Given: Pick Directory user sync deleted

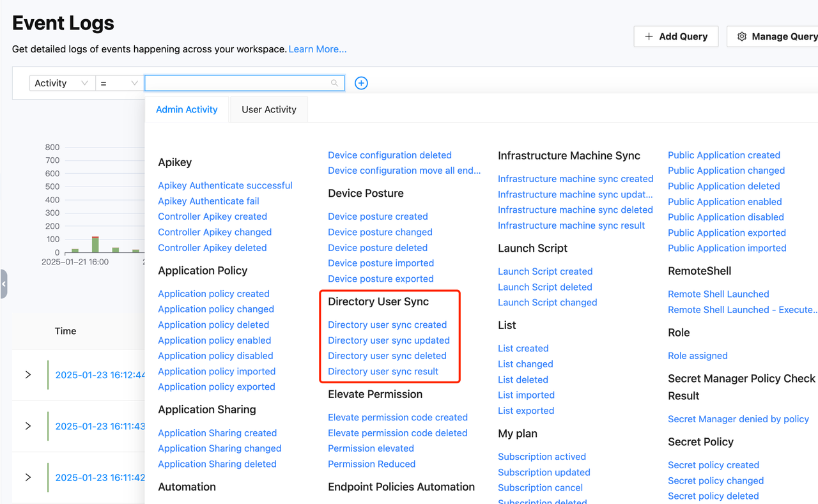Looking at the screenshot, I should tap(387, 356).
